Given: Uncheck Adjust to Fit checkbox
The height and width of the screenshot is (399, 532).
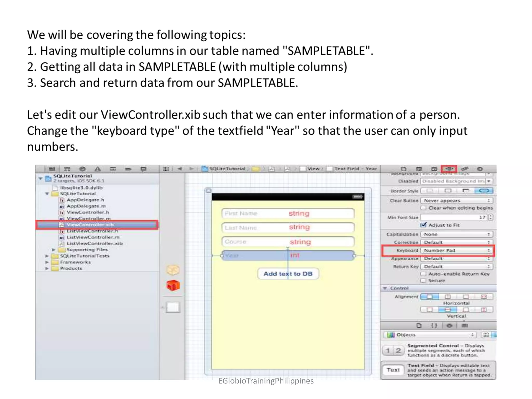Looking at the screenshot, I should click(423, 225).
